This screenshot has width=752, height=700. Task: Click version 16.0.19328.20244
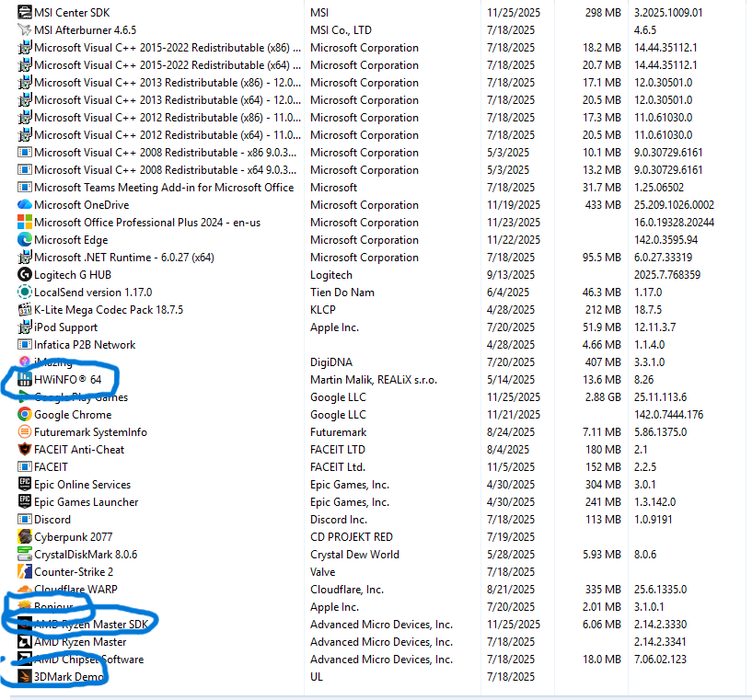[x=674, y=223]
